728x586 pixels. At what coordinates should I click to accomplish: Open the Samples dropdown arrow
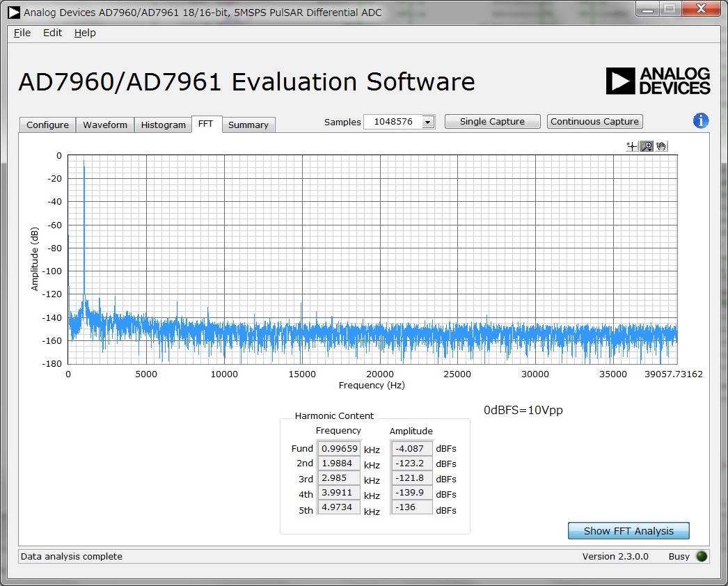[x=427, y=122]
